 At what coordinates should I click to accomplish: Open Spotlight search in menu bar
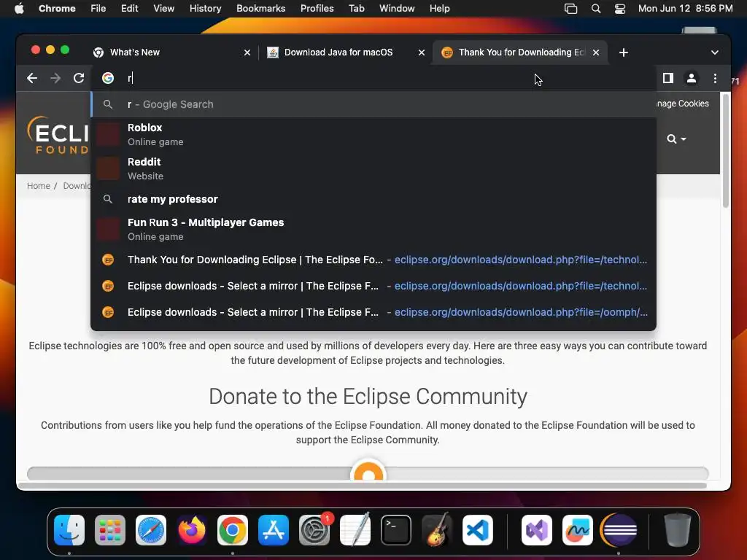pos(595,8)
